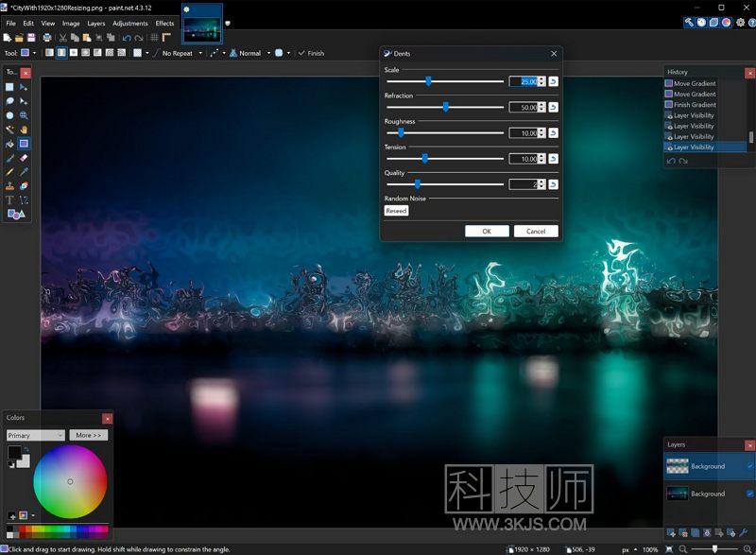
Task: Click the Undo arrow in toolbar
Action: (127, 38)
